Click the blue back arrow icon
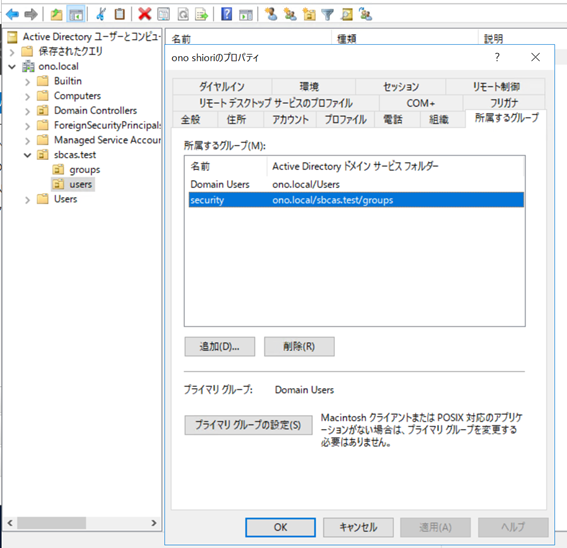567x548 pixels. click(x=12, y=14)
